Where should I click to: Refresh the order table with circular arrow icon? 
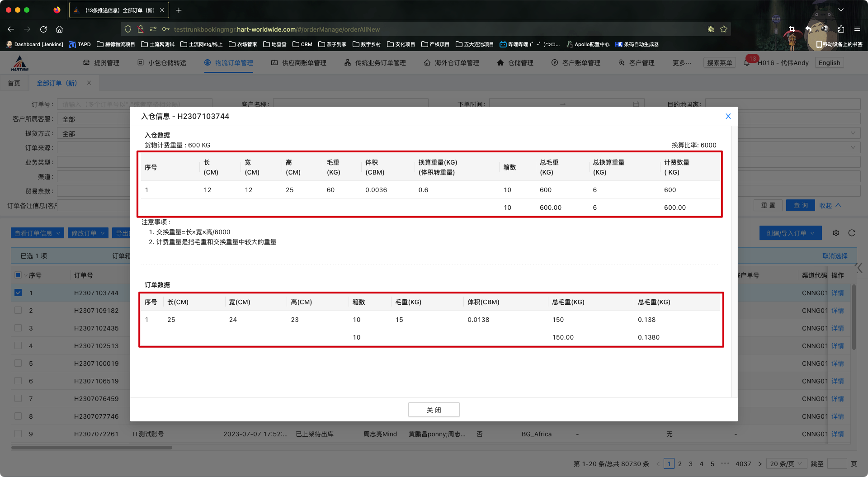(852, 233)
